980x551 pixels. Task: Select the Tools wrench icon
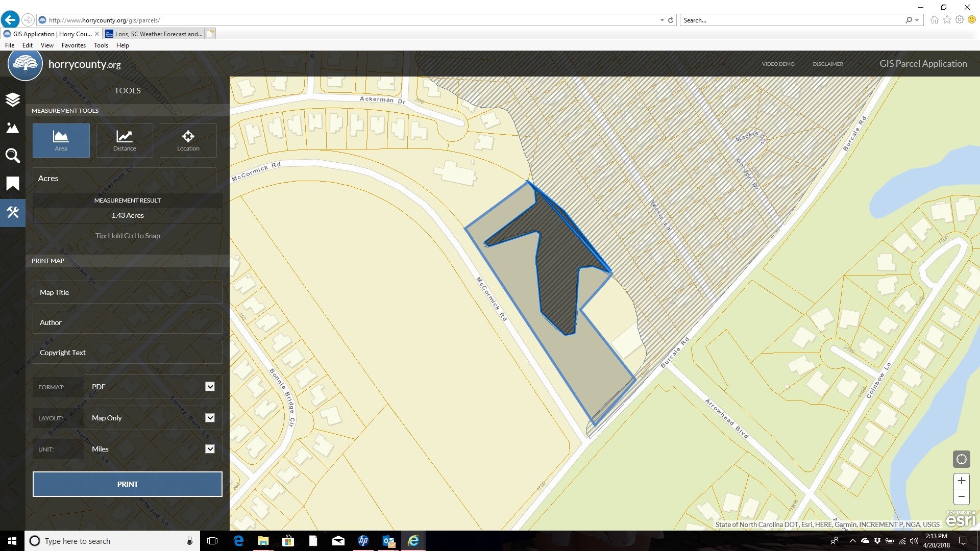[x=12, y=213]
